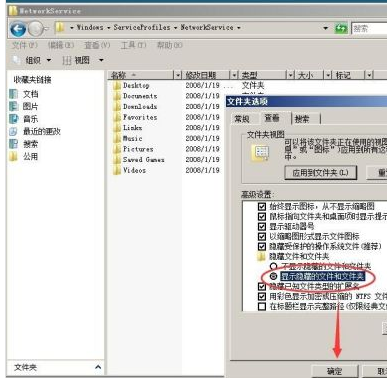Select the Downloads folder icon
This screenshot has width=387, height=378.
117,107
